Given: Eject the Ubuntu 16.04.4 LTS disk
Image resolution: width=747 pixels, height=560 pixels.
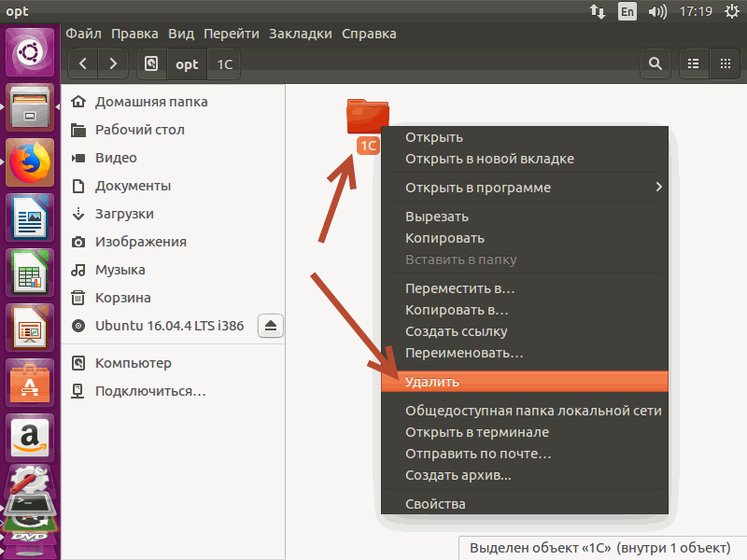Looking at the screenshot, I should click(271, 326).
